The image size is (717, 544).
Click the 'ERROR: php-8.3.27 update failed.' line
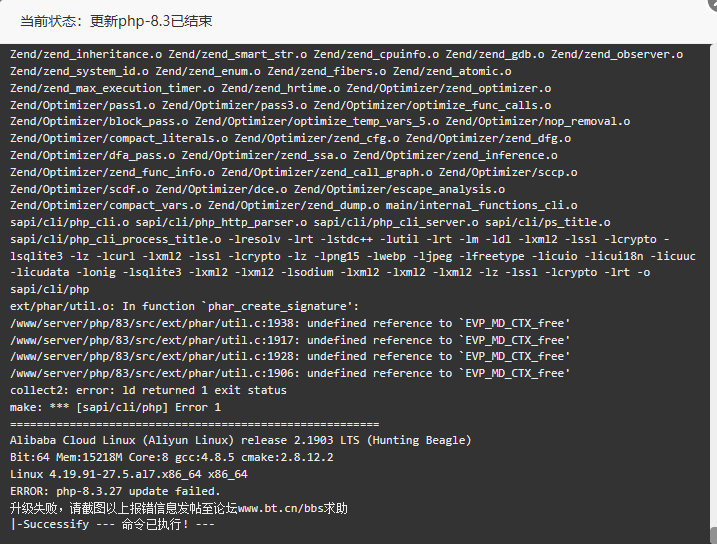(115, 491)
